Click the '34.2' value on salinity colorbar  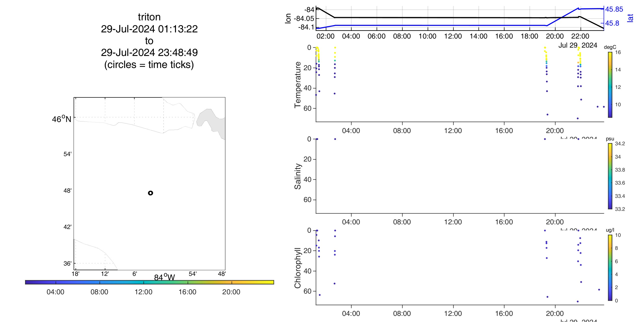point(620,144)
